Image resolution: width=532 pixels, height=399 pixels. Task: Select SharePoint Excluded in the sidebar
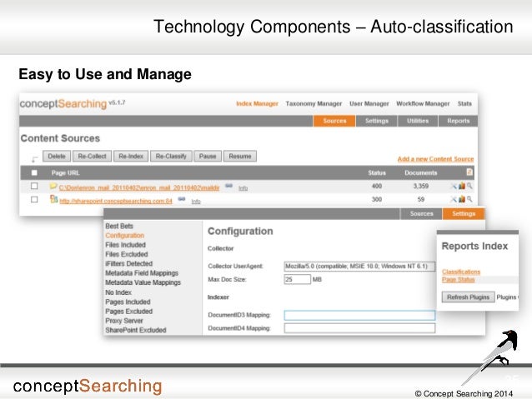(x=136, y=330)
